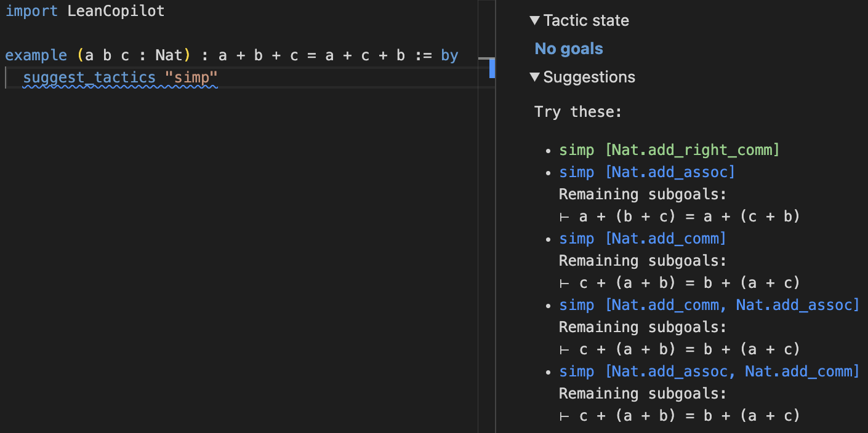Click the first Remaining subgoals label
The width and height of the screenshot is (868, 433).
[642, 194]
